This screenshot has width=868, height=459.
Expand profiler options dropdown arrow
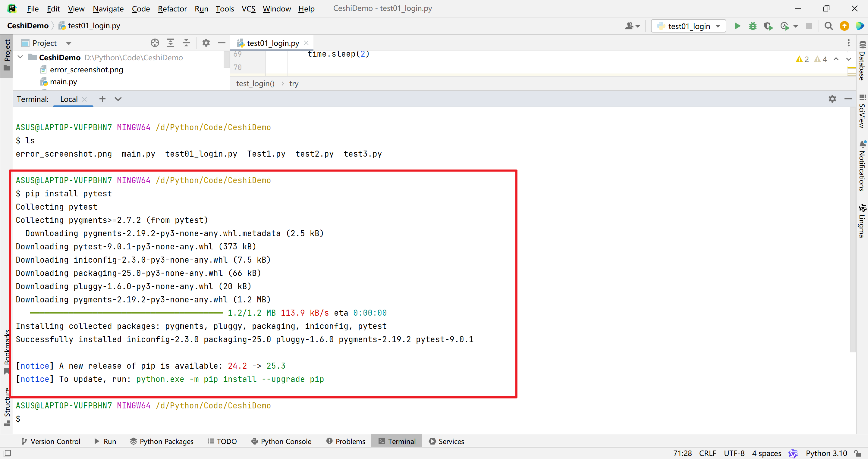(x=796, y=26)
